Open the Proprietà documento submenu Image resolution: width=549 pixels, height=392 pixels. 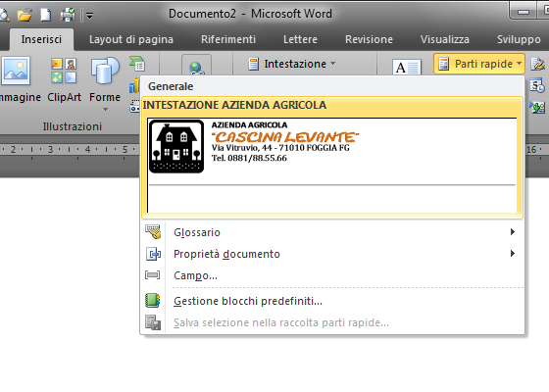click(332, 254)
